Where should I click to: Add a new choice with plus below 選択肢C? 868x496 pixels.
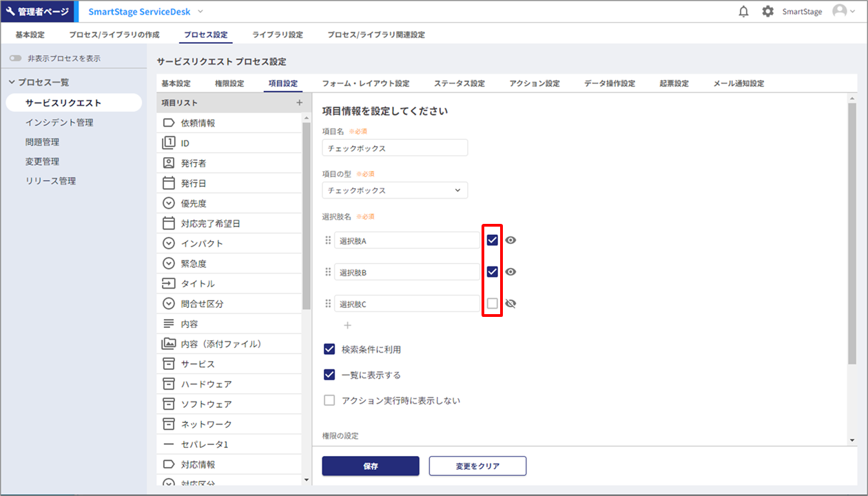pos(347,325)
